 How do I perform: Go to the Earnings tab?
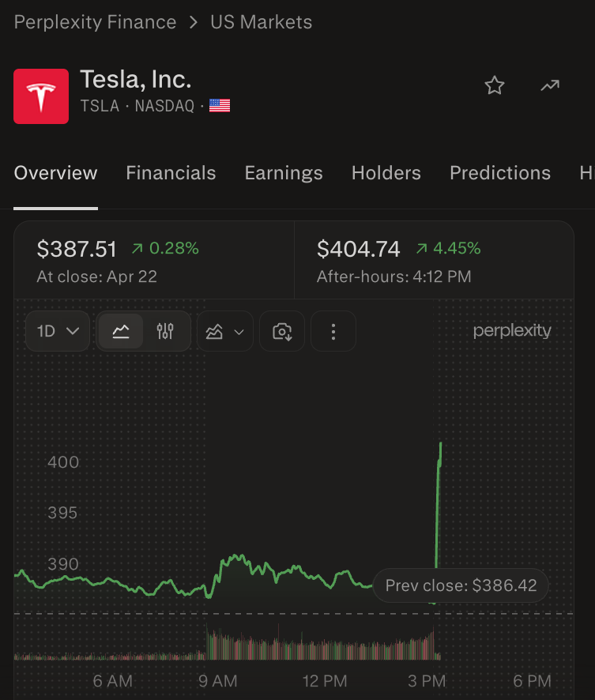[x=284, y=173]
